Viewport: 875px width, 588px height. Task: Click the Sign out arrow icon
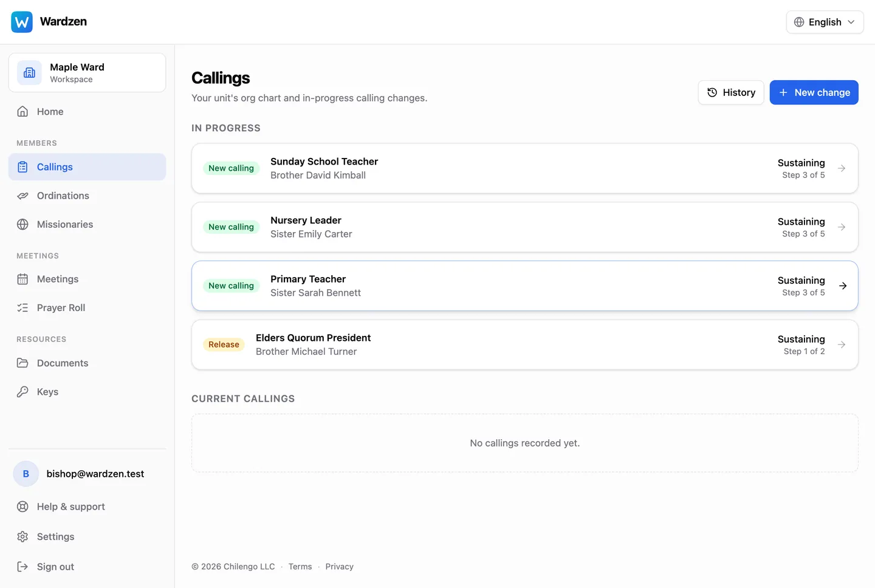click(x=22, y=567)
